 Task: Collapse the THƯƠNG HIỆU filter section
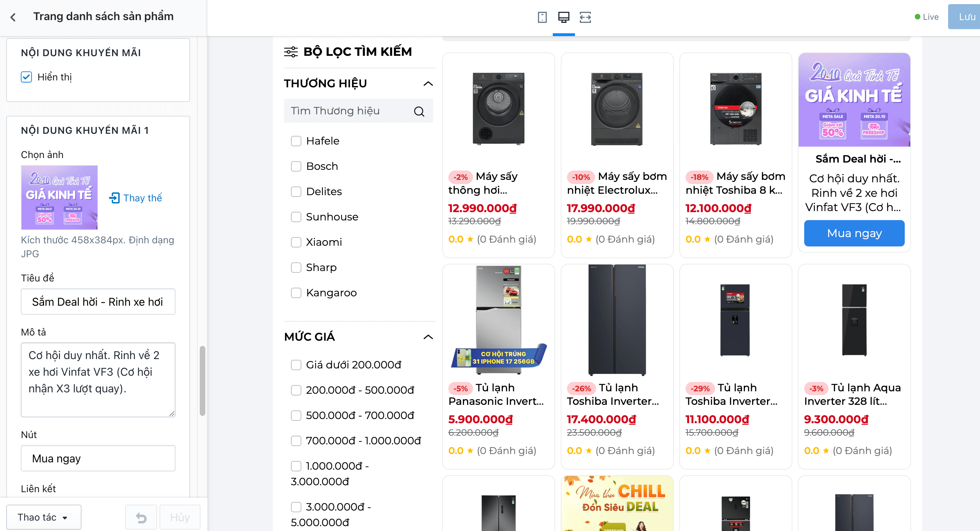428,84
